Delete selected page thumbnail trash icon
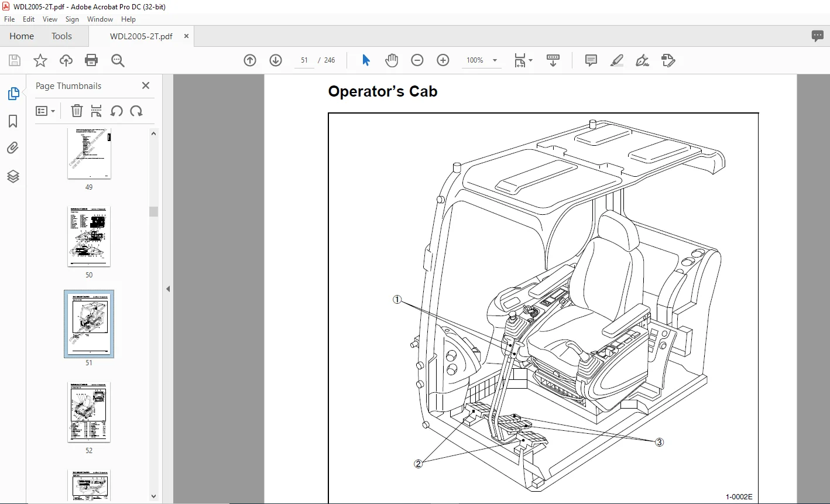This screenshot has width=830, height=504. [77, 111]
